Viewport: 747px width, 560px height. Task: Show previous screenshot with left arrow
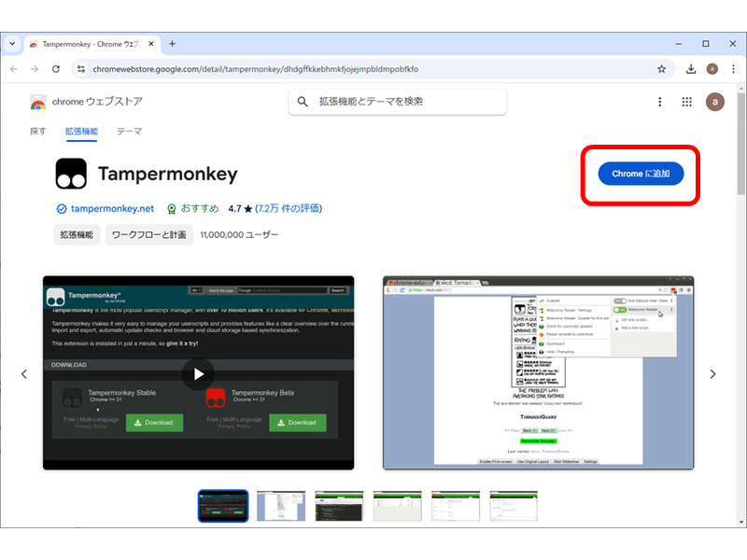point(24,374)
